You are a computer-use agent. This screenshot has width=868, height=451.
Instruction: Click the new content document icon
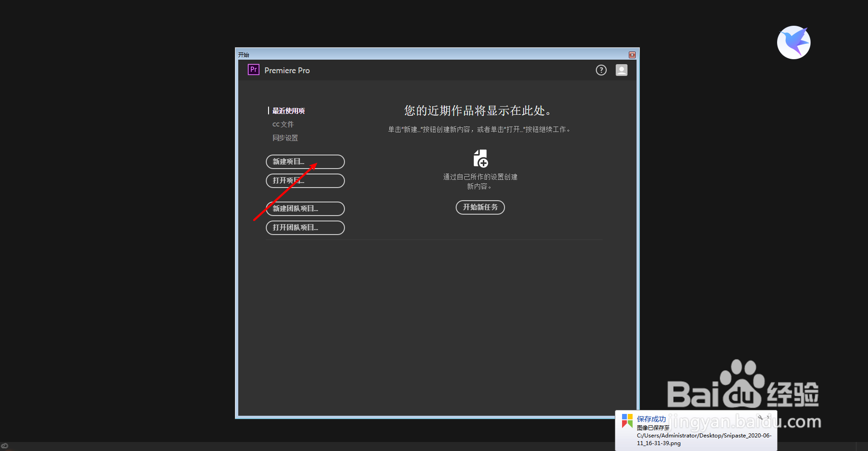[x=480, y=158]
